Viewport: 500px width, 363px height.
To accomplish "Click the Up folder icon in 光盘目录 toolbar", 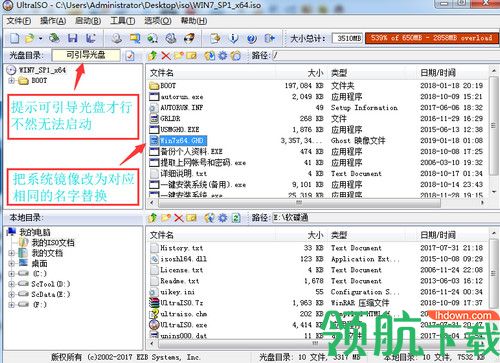I will (152, 55).
